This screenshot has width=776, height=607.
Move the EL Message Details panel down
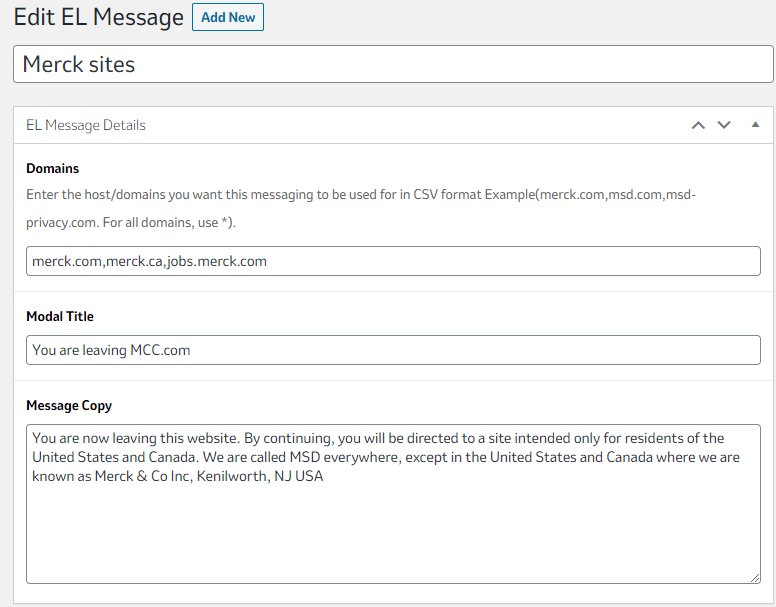click(x=724, y=125)
